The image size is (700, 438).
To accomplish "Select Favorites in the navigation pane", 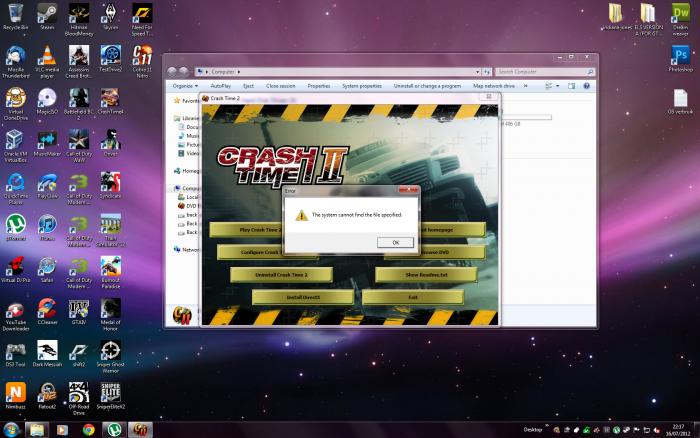I will [187, 100].
